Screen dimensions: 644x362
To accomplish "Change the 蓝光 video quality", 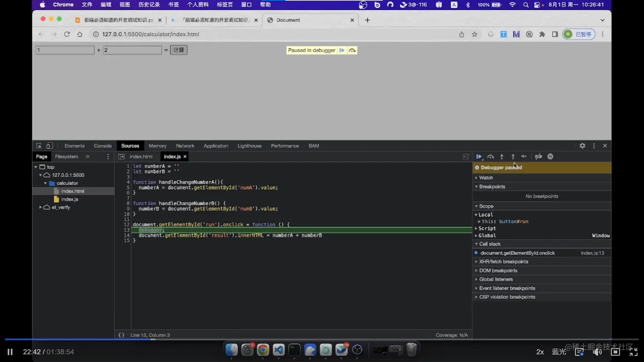I will tap(559, 352).
